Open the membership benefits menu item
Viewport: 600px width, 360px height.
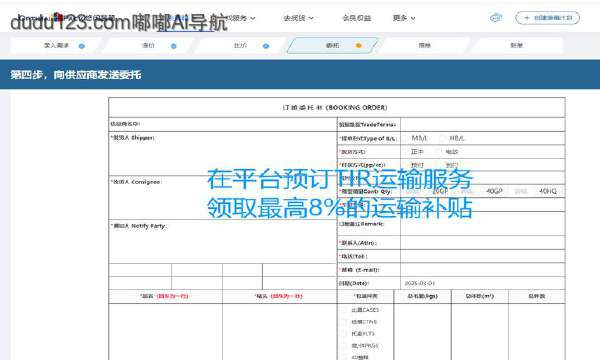357,18
